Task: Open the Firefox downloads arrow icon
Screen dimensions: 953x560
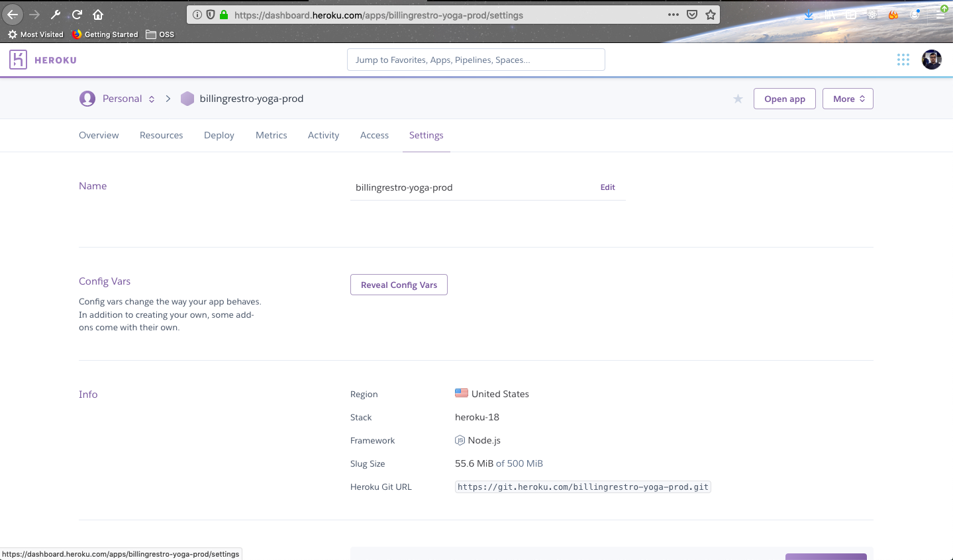Action: pyautogui.click(x=809, y=15)
